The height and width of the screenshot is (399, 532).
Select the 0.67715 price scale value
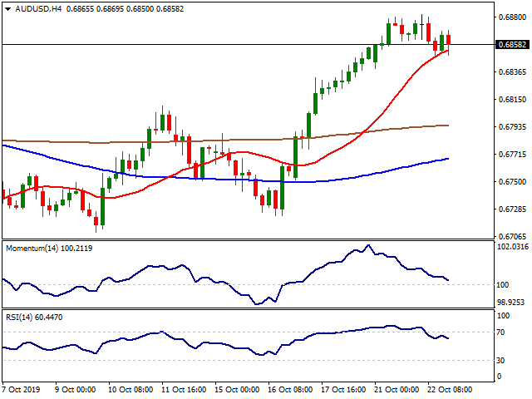point(512,155)
